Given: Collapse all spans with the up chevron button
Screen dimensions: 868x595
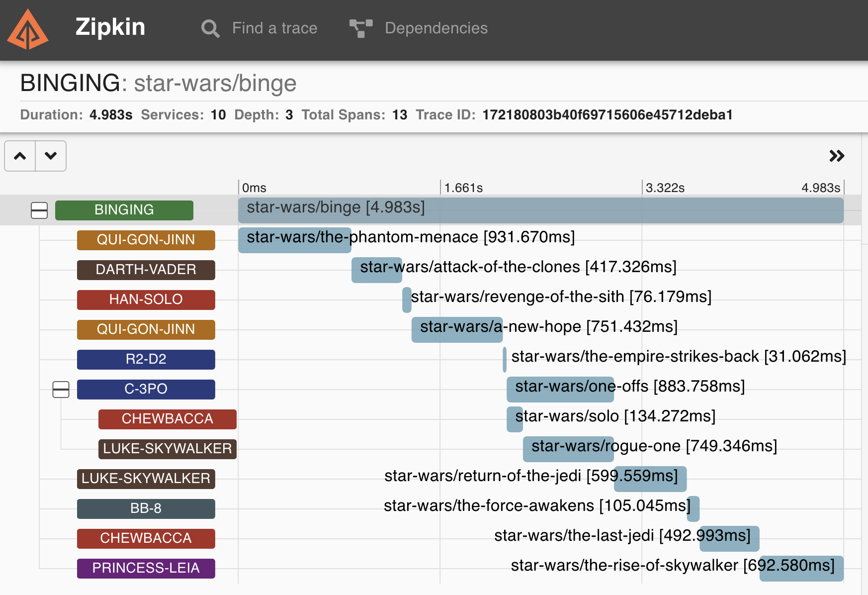Looking at the screenshot, I should [x=20, y=156].
